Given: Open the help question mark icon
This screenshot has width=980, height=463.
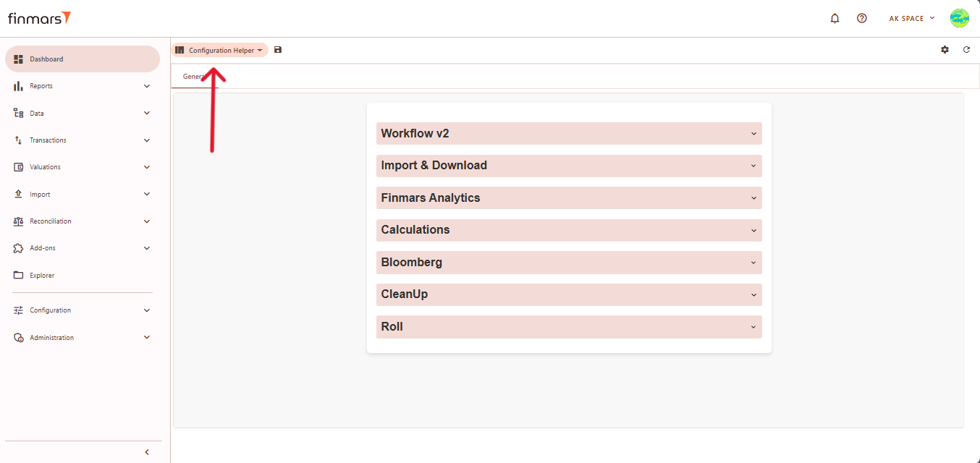Looking at the screenshot, I should pos(861,18).
